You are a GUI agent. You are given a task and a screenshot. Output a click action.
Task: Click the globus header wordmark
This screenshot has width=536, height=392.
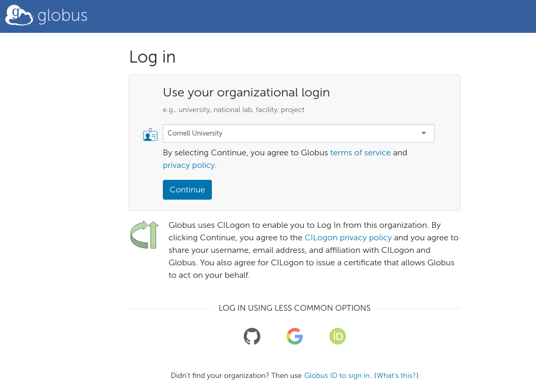63,15
